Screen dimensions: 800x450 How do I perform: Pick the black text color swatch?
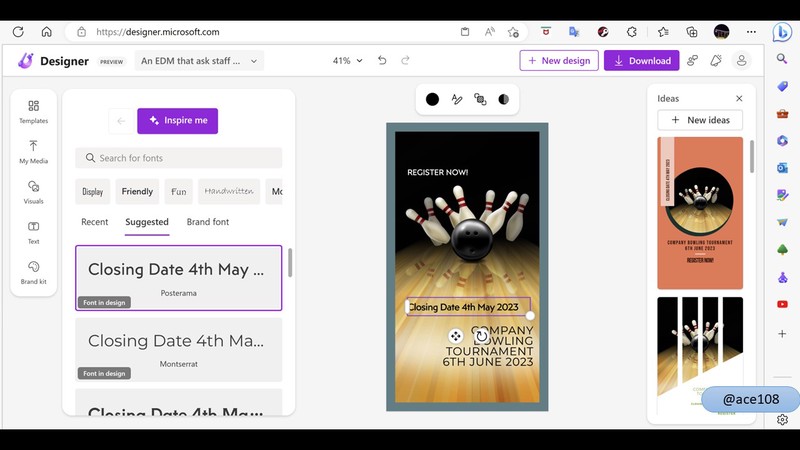[x=432, y=99]
